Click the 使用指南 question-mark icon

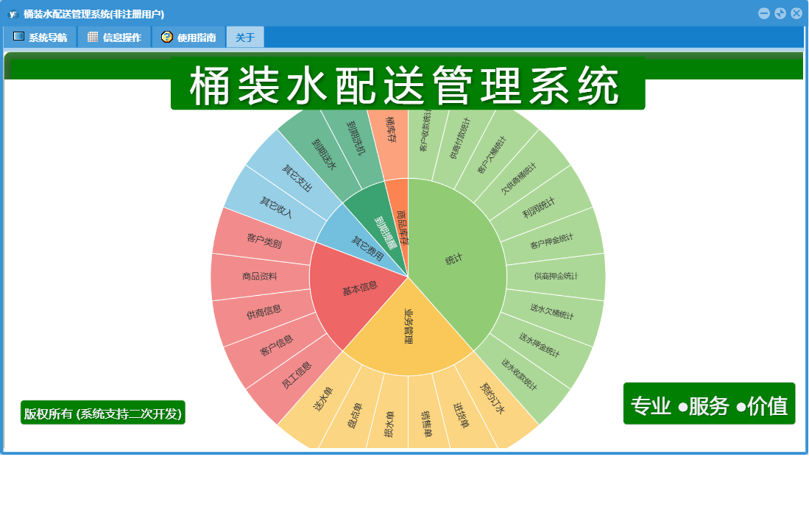tap(166, 37)
